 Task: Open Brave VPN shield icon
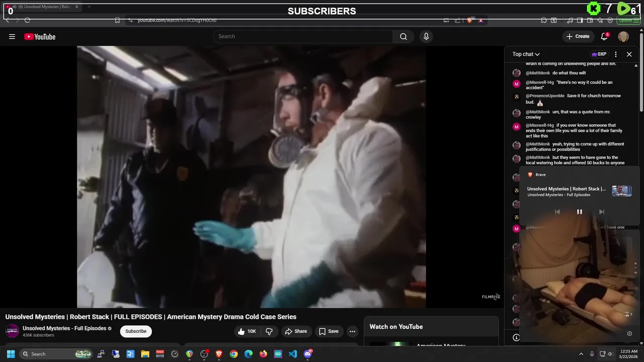[x=610, y=20]
